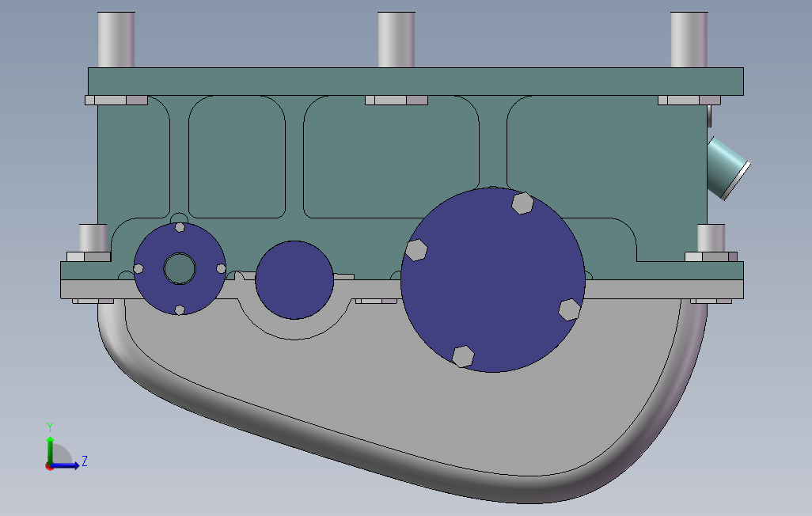The height and width of the screenshot is (516, 812).
Task: Pick the top bolt on the small blue cover
Action: (180, 227)
